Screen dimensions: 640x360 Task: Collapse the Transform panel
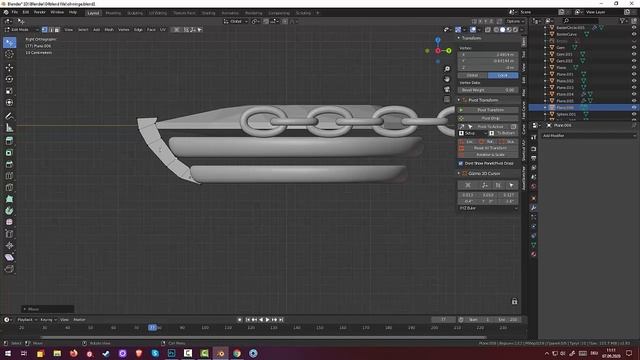tap(471, 38)
